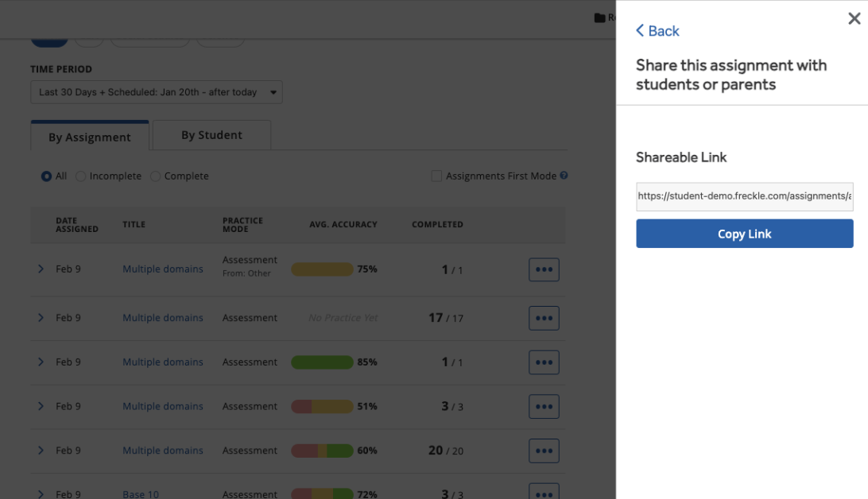Expand the 85% accuracy assignment row

(x=41, y=362)
